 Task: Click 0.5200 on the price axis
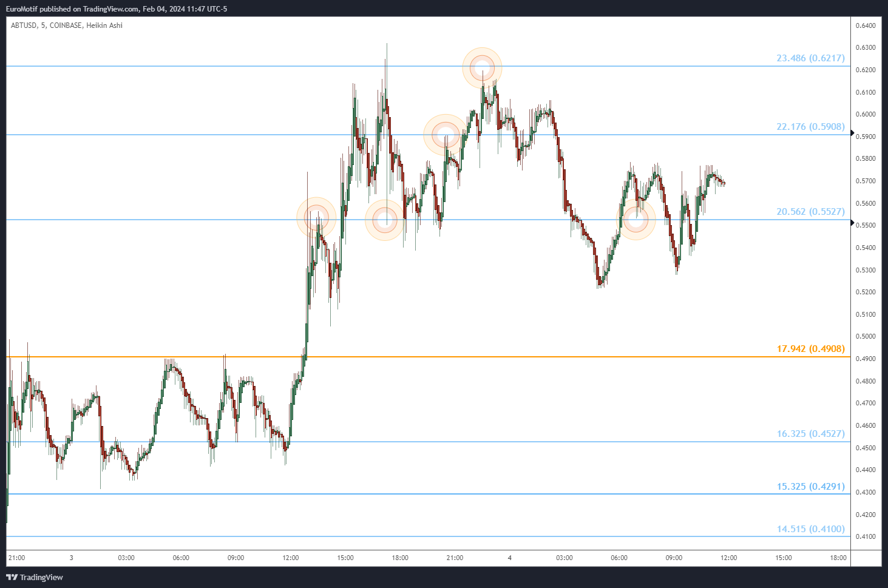[866, 292]
